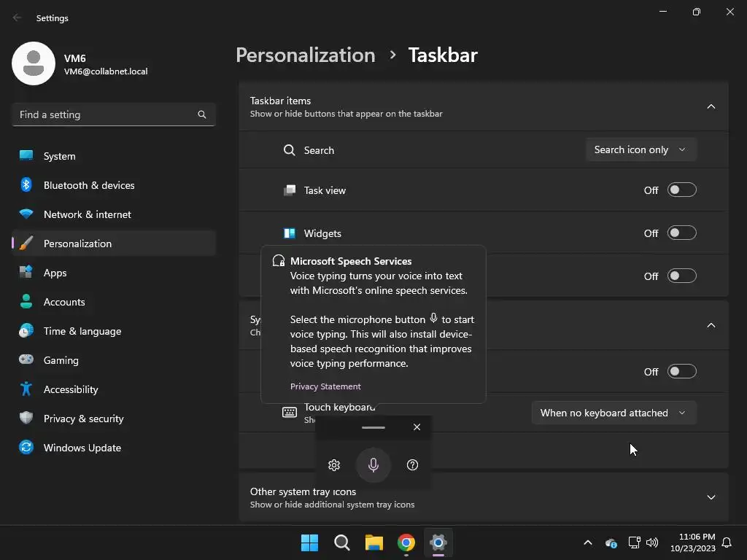Click the Windows Update sync icon
The image size is (747, 560).
[x=26, y=447]
